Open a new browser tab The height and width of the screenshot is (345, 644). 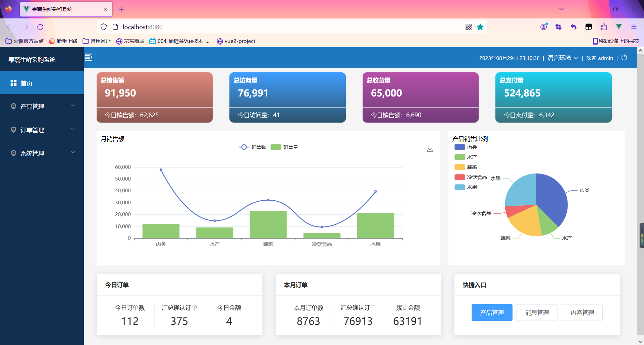121,9
